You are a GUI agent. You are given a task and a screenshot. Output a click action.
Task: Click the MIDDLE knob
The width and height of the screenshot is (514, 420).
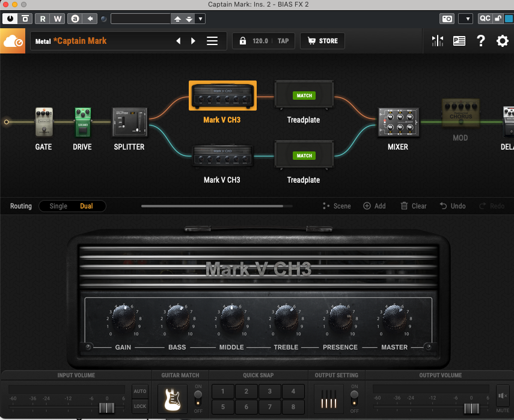pyautogui.click(x=233, y=317)
